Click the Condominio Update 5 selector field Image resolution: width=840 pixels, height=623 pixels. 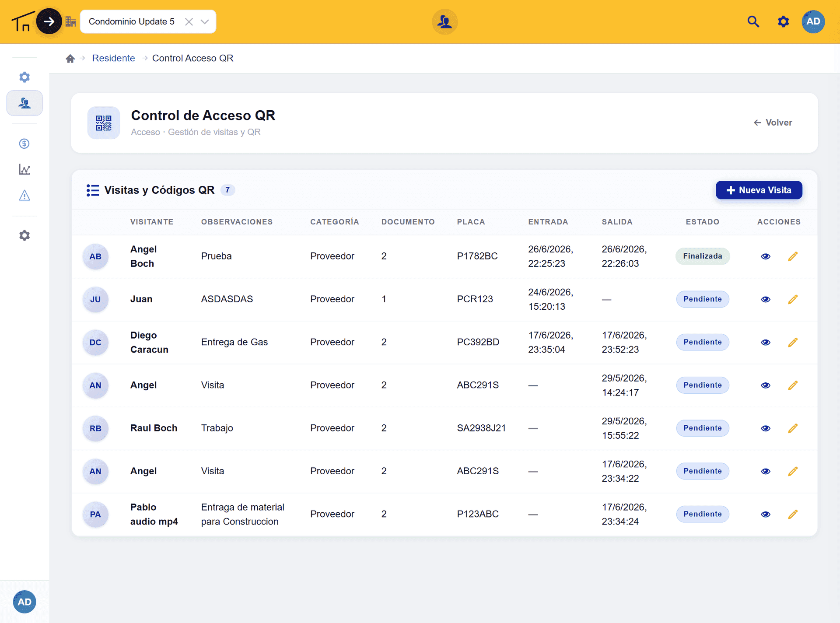pos(148,21)
